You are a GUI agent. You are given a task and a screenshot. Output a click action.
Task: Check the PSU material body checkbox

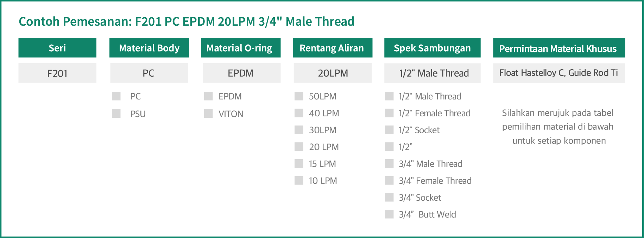point(116,114)
